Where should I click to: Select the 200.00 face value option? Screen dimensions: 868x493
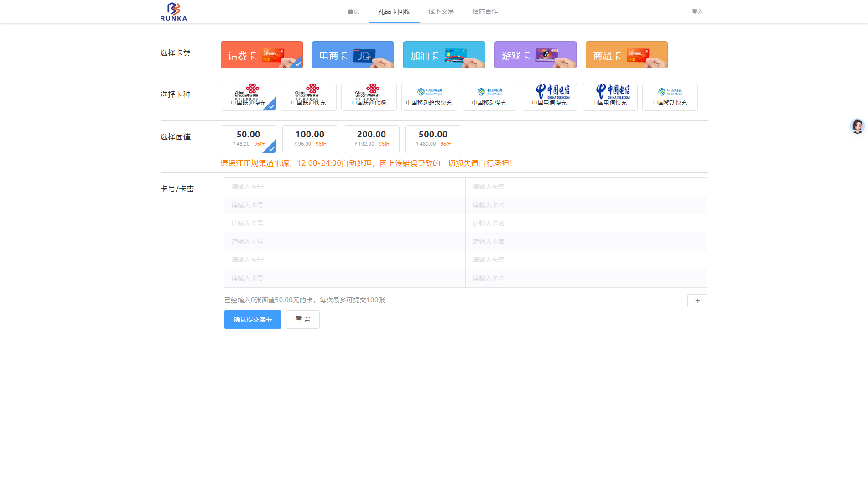[371, 139]
